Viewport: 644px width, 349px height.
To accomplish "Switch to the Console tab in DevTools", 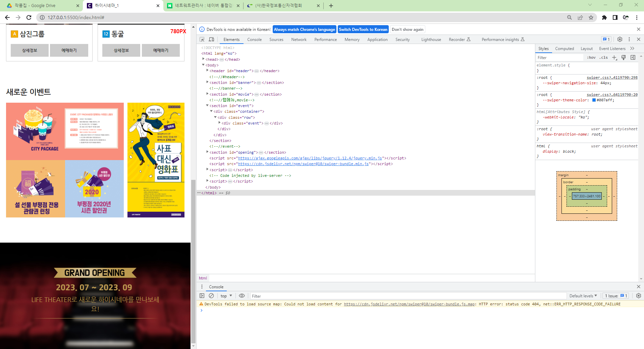I will (x=254, y=39).
